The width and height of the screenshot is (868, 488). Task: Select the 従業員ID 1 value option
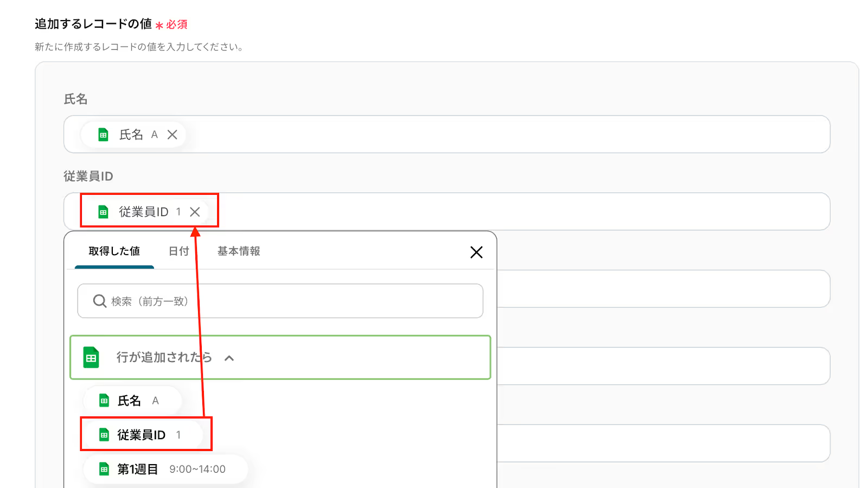coord(143,435)
